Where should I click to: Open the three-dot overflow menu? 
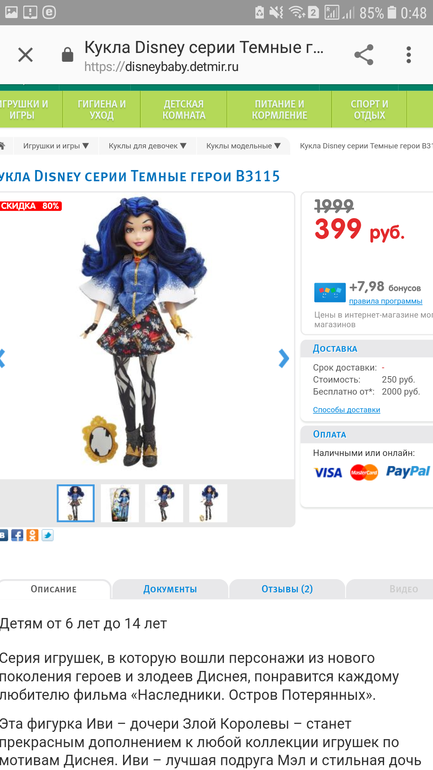[408, 55]
